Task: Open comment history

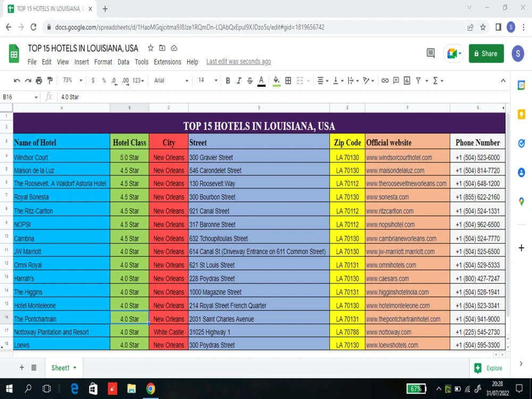Action: (430, 53)
